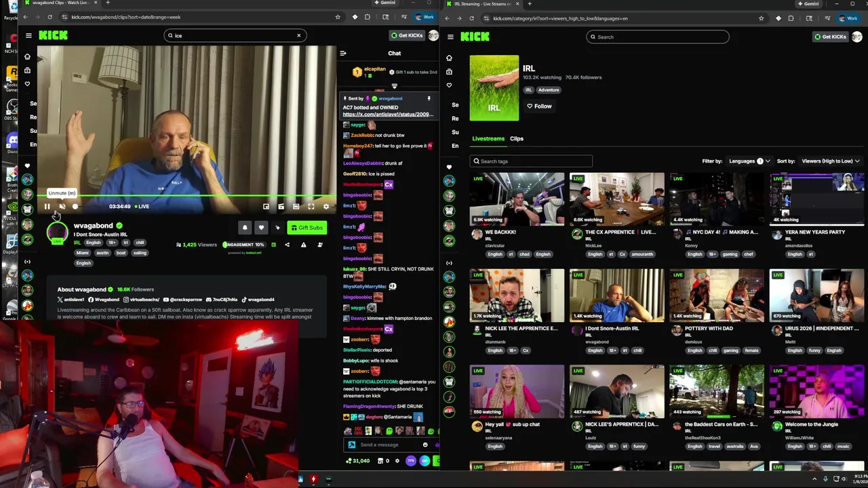Image resolution: width=868 pixels, height=488 pixels.
Task: Open @cracksparrow YouTube link in About
Action: tap(182, 300)
